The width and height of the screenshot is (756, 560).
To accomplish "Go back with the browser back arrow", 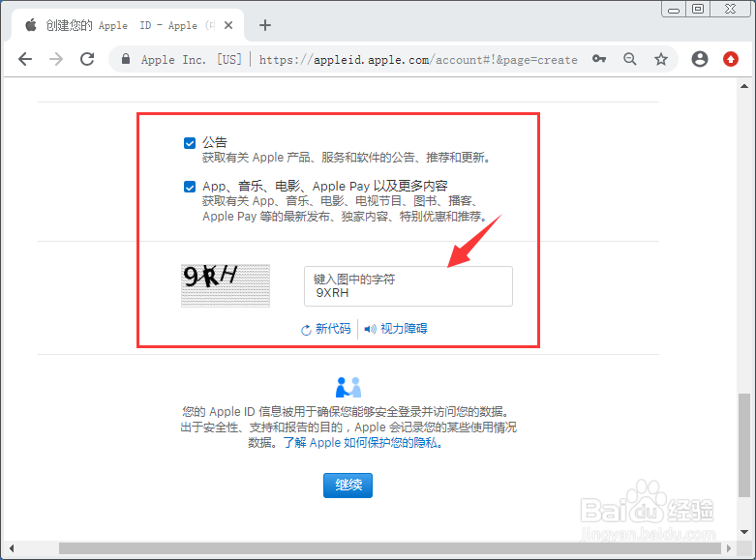I will (25, 59).
